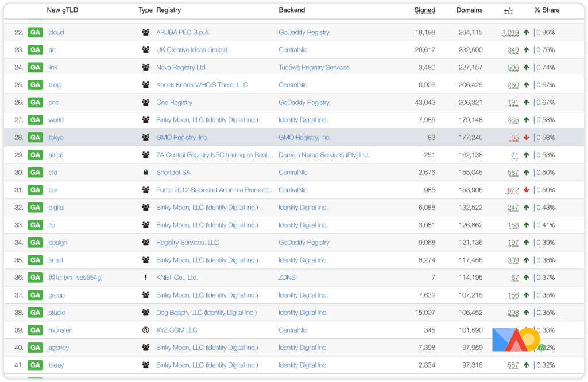Screen dimensions: 588x382
Task: Click the green GA badge next to .link
Action: click(x=36, y=68)
